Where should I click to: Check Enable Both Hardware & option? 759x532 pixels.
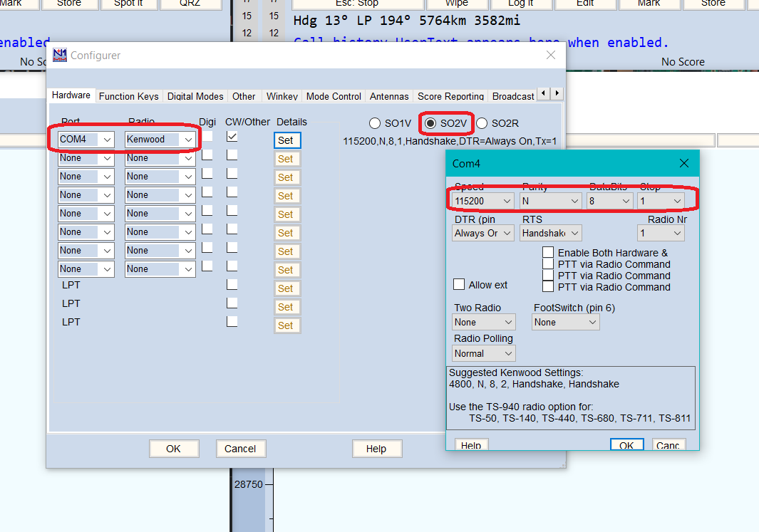548,252
